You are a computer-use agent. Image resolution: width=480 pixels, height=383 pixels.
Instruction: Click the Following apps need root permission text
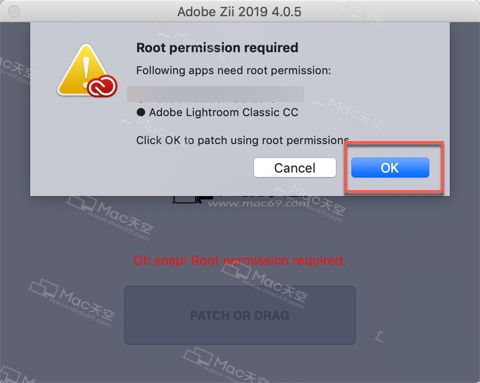coord(233,71)
